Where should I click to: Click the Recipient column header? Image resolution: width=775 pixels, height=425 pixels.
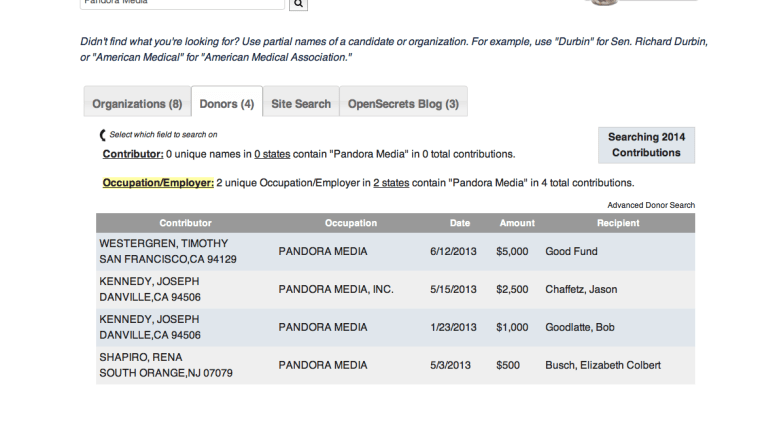tap(620, 222)
